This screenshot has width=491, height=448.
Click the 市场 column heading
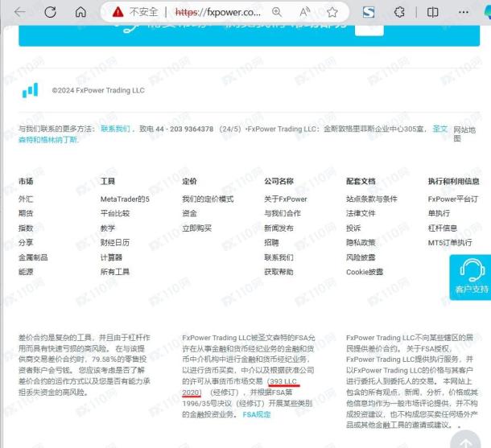click(26, 181)
